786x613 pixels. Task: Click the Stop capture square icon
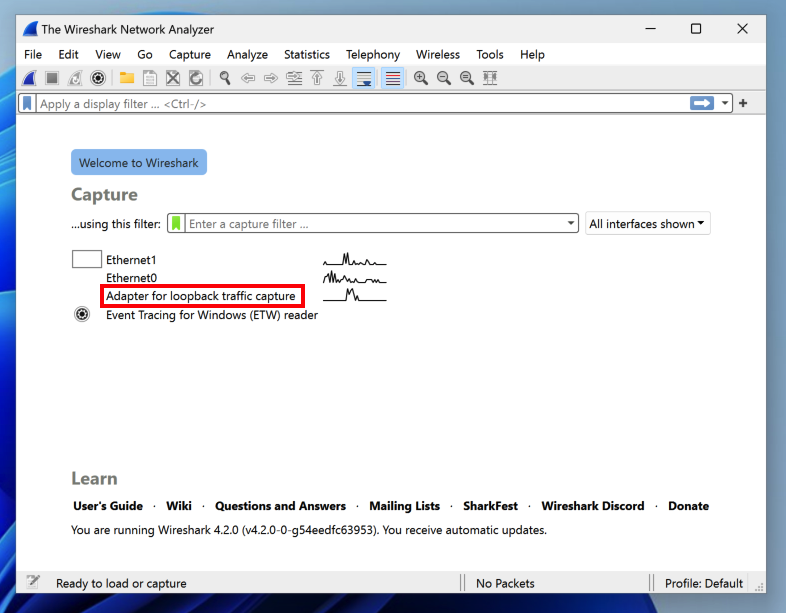pos(52,78)
